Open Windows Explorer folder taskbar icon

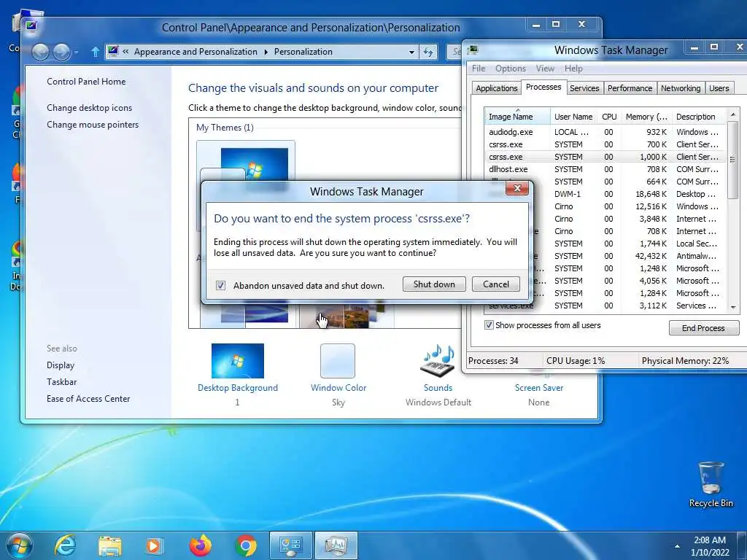coord(109,545)
